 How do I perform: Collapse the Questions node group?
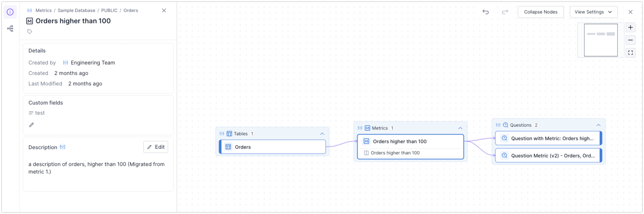(598, 125)
